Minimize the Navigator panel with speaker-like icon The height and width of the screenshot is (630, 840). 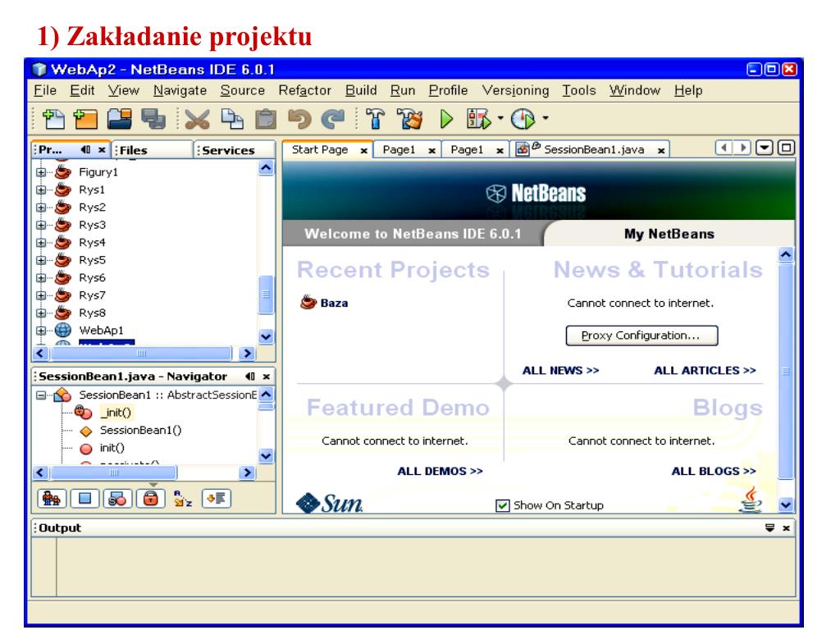(249, 377)
